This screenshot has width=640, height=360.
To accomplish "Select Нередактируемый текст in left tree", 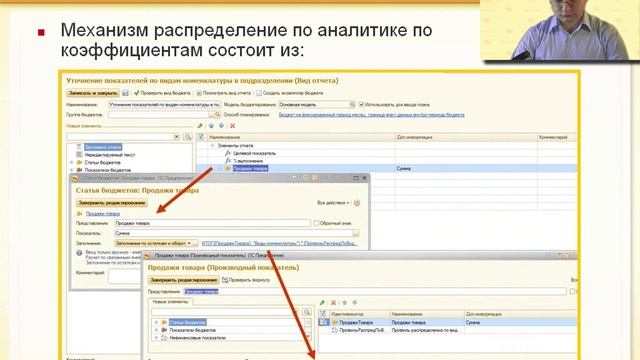I will pyautogui.click(x=109, y=155).
